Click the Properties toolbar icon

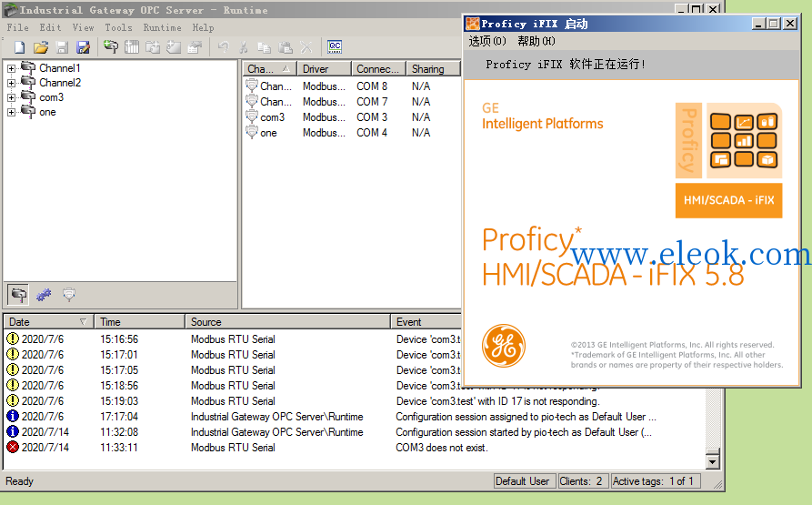click(195, 47)
